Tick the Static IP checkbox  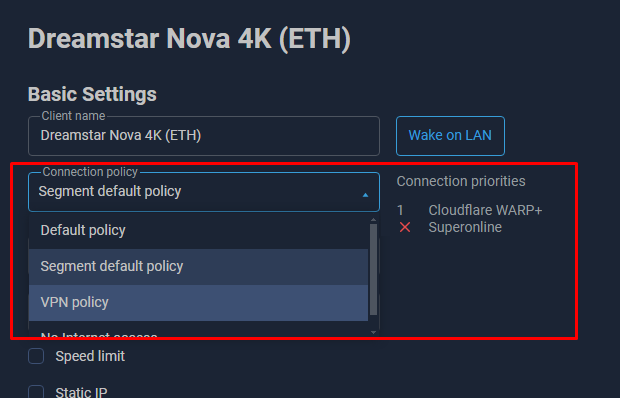coord(36,392)
